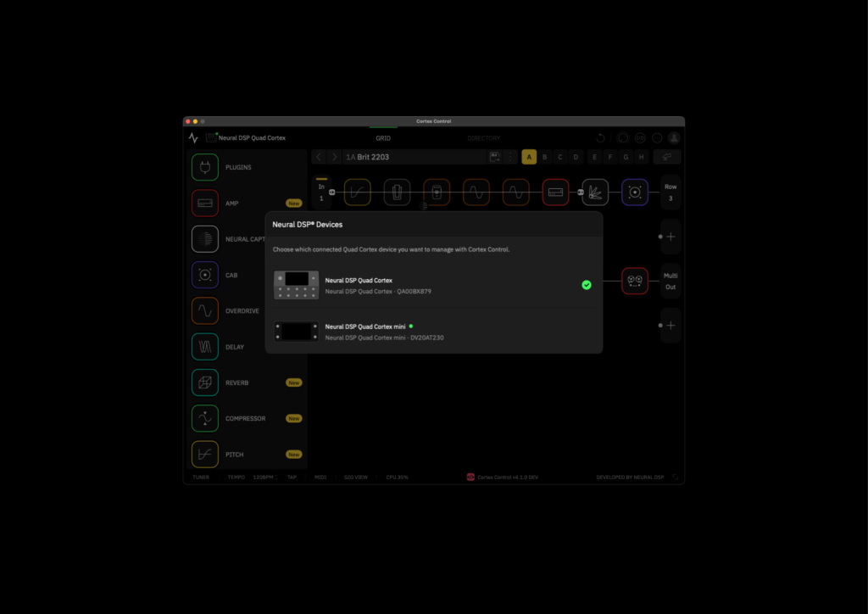Select the red looper block near Multi Out
This screenshot has height=614, width=868.
634,281
